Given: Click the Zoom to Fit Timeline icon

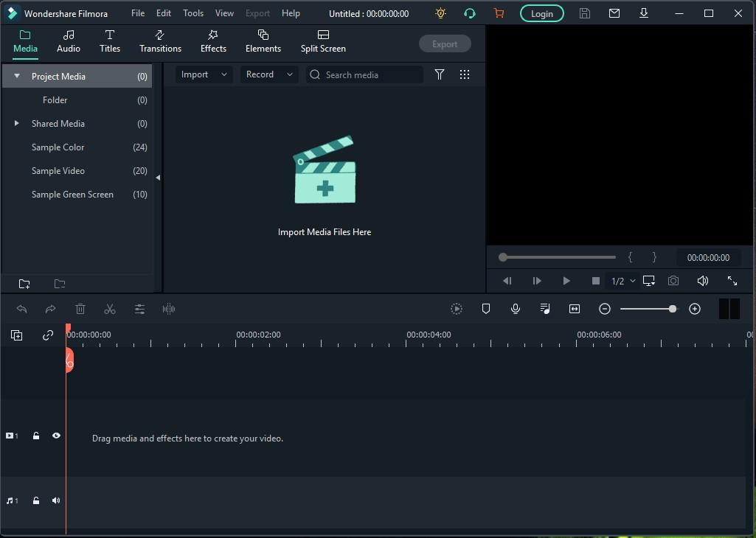Looking at the screenshot, I should point(575,309).
